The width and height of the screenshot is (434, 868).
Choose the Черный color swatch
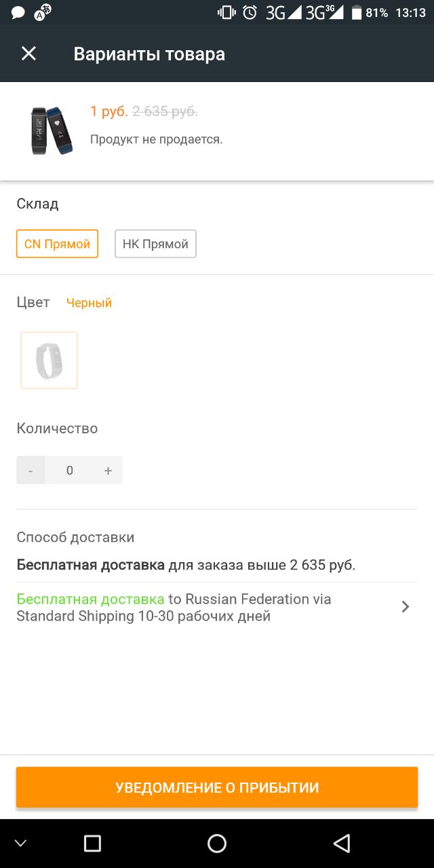click(x=49, y=360)
